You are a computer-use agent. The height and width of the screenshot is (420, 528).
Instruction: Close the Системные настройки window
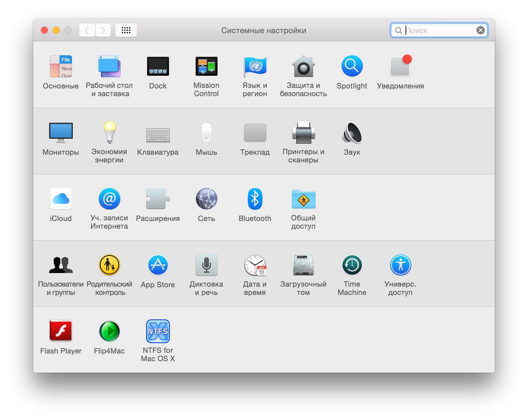tap(44, 30)
